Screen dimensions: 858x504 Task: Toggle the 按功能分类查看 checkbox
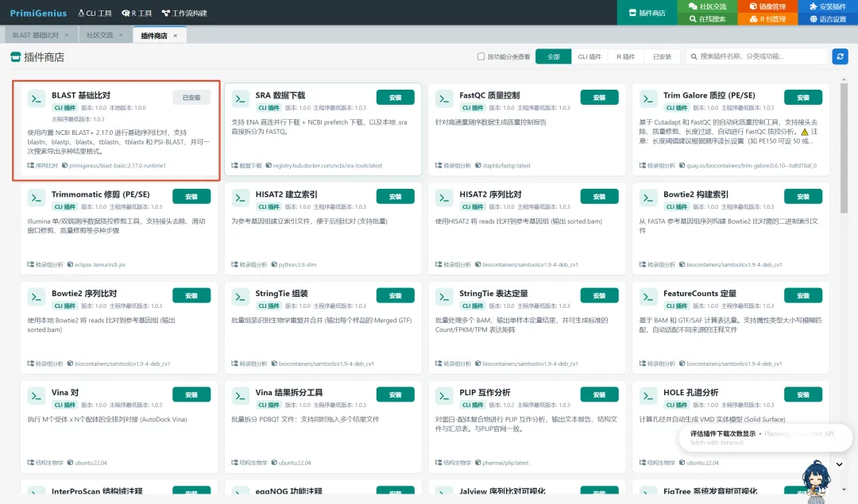(481, 56)
